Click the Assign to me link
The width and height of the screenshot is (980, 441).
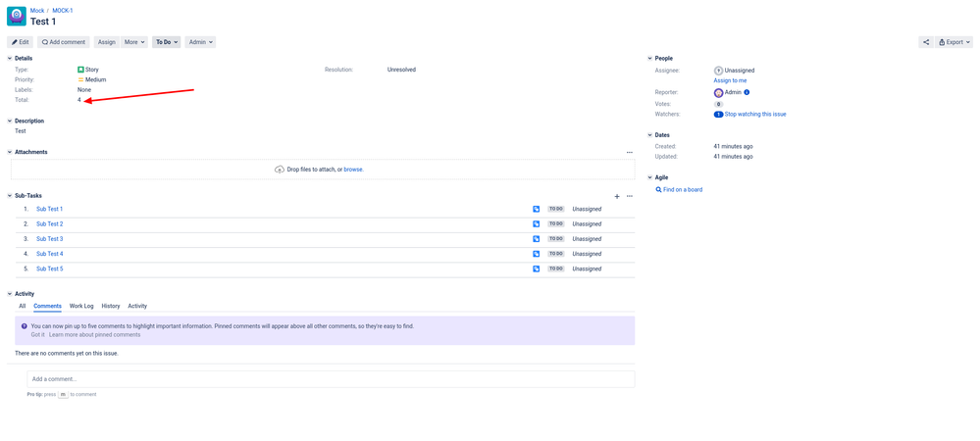(x=730, y=80)
